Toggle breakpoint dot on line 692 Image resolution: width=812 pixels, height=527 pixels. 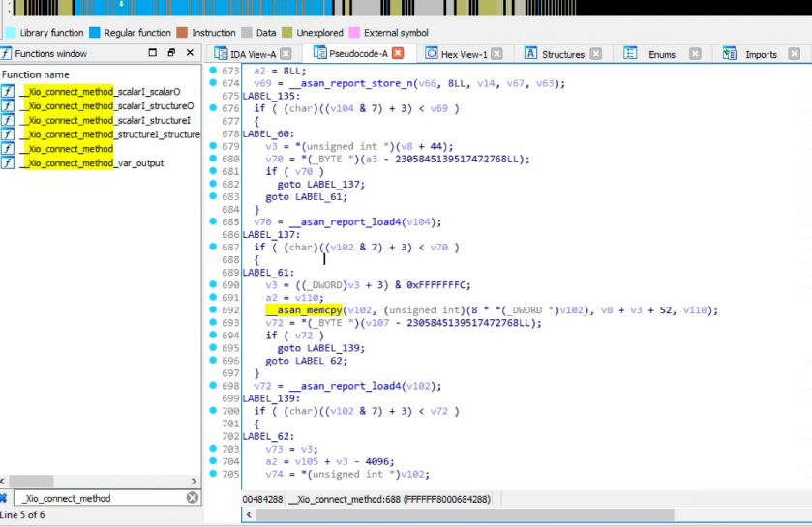pyautogui.click(x=213, y=310)
